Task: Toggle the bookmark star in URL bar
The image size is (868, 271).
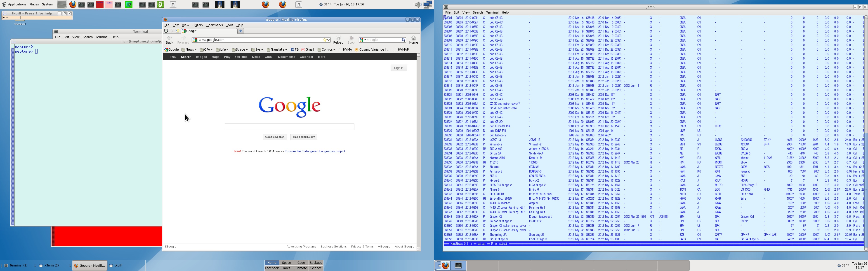Action: coord(325,40)
